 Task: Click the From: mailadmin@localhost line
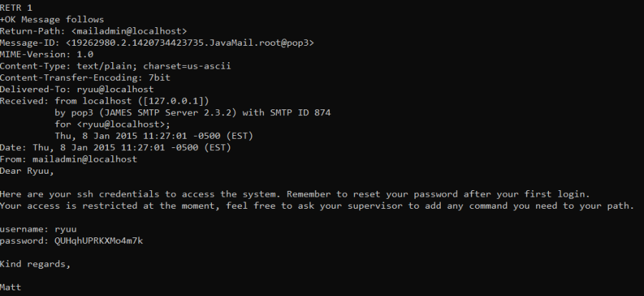coord(69,159)
